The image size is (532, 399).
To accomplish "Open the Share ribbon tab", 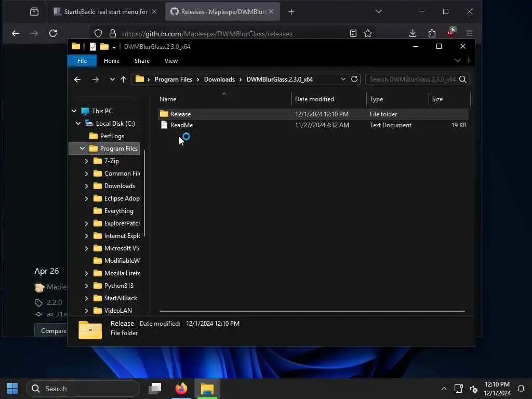I will tap(142, 61).
